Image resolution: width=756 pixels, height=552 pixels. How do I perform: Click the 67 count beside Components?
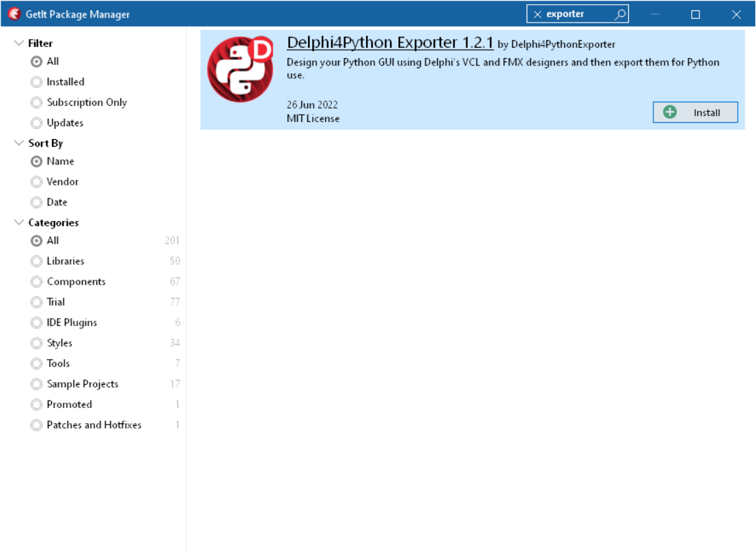[x=175, y=282]
